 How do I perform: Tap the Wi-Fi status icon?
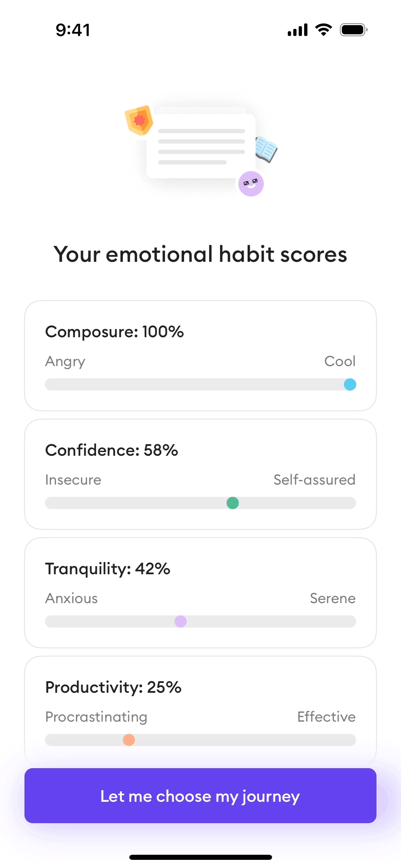point(324,30)
